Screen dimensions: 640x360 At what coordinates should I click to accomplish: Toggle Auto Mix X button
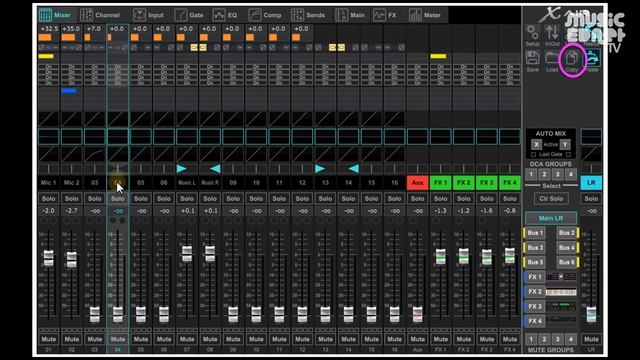(x=536, y=144)
